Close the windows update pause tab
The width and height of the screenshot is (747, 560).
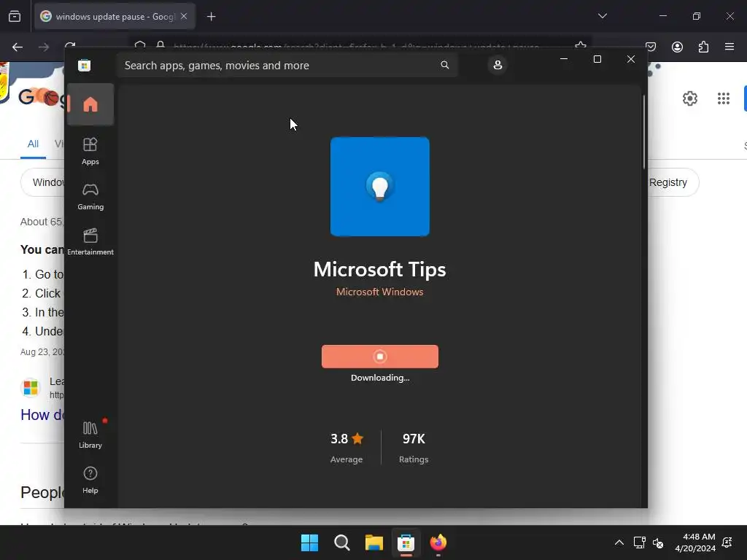[x=184, y=16]
